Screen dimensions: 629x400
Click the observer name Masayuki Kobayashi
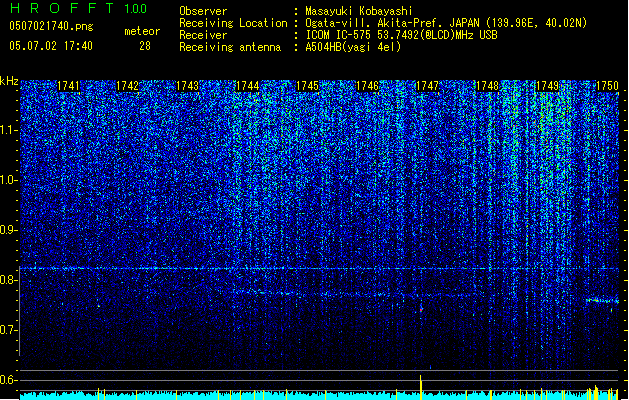[359, 11]
